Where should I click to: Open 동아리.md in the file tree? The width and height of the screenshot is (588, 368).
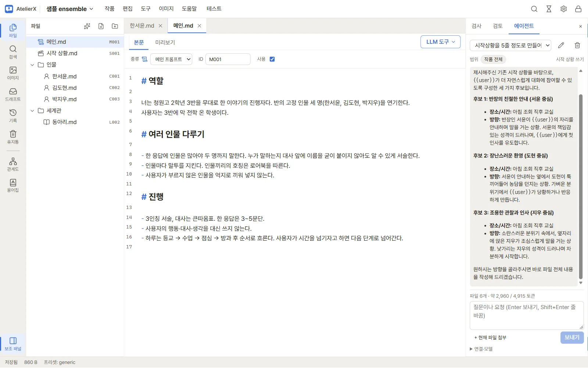click(x=75, y=122)
